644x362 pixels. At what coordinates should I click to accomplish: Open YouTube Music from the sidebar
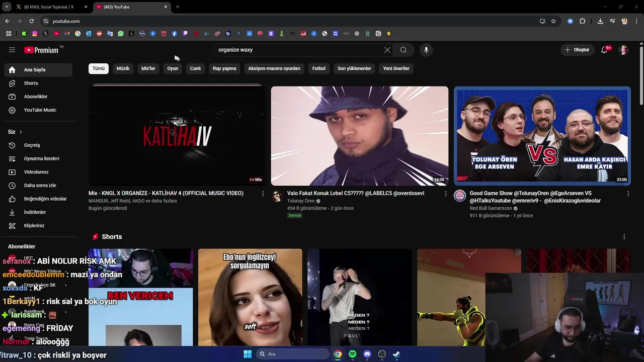[x=38, y=110]
